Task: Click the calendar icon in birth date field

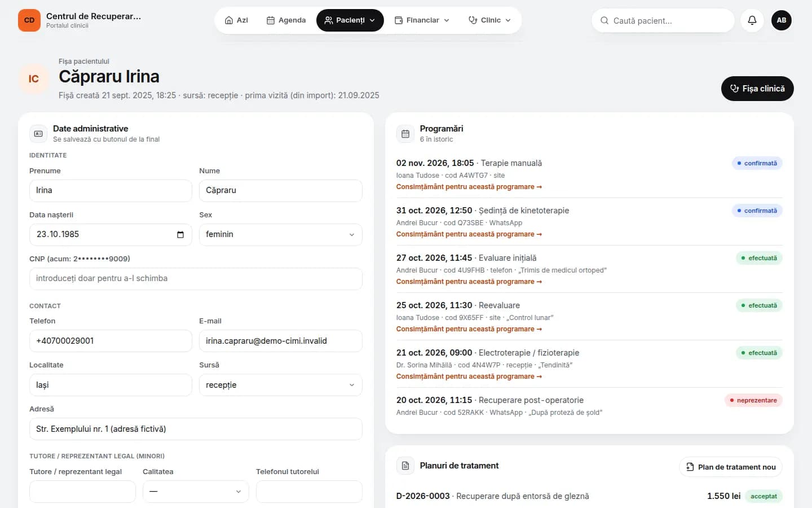Action: coord(180,235)
